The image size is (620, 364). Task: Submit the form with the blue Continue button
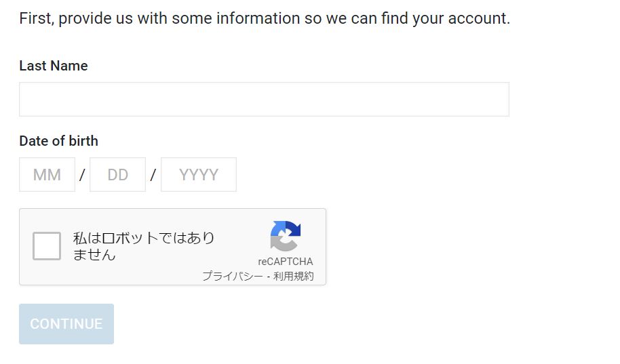pyautogui.click(x=66, y=324)
